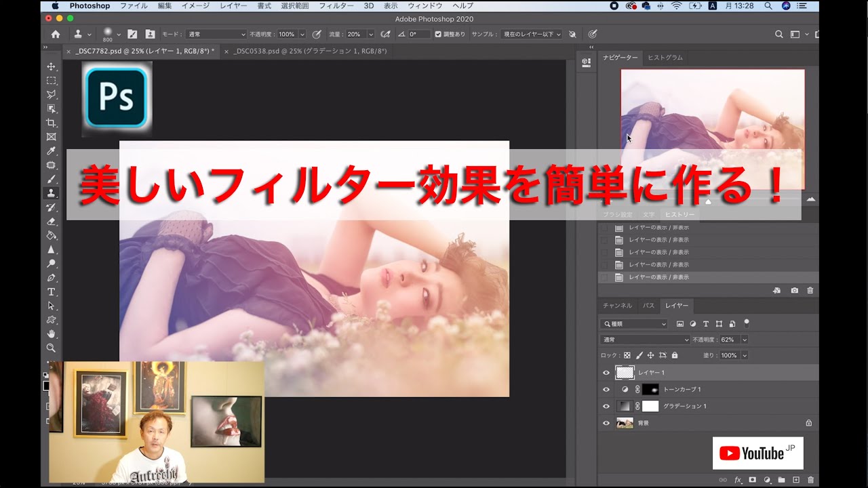Viewport: 868px width, 488px height.
Task: Select the Frame tool
Action: 51,137
